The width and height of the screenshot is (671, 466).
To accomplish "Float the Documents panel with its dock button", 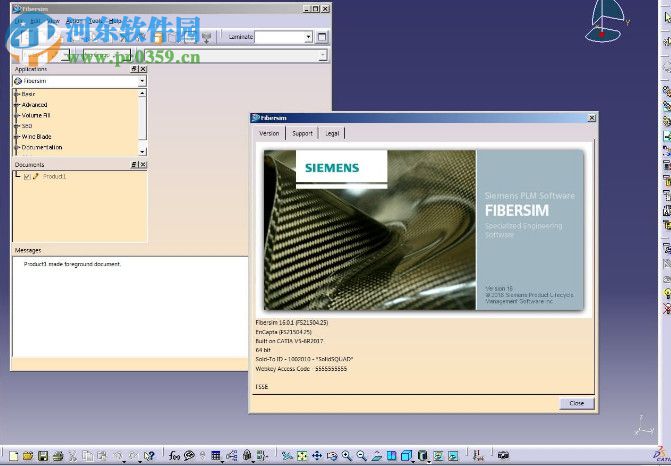I will (134, 164).
